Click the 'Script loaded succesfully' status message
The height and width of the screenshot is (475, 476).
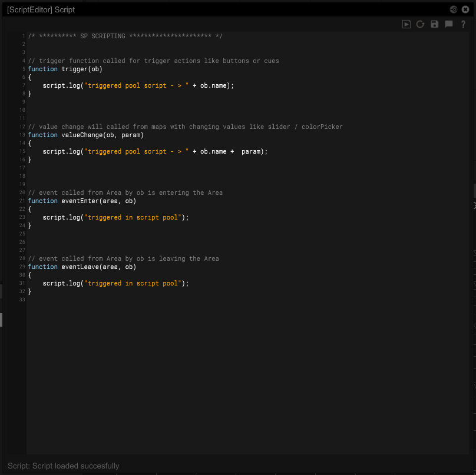(64, 466)
